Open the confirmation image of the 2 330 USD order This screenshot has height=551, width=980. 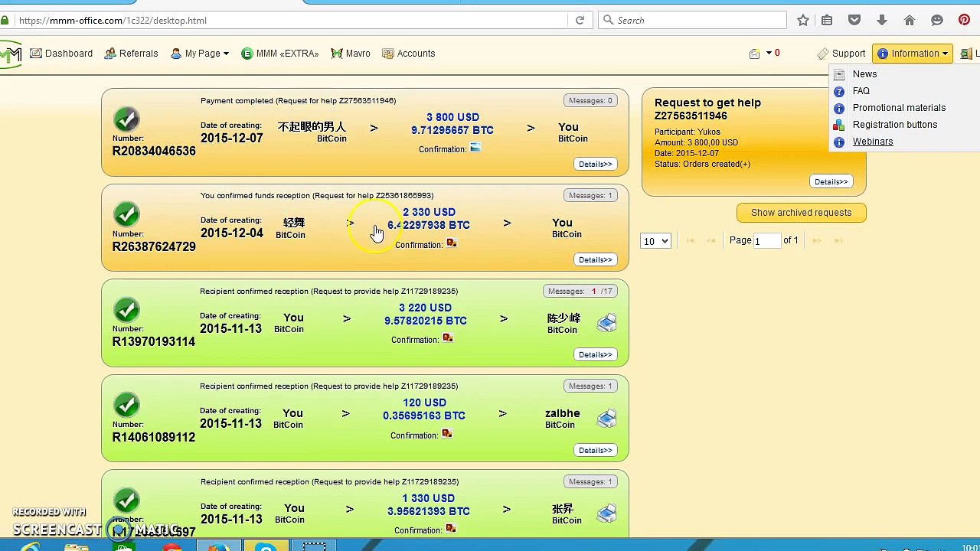[452, 243]
